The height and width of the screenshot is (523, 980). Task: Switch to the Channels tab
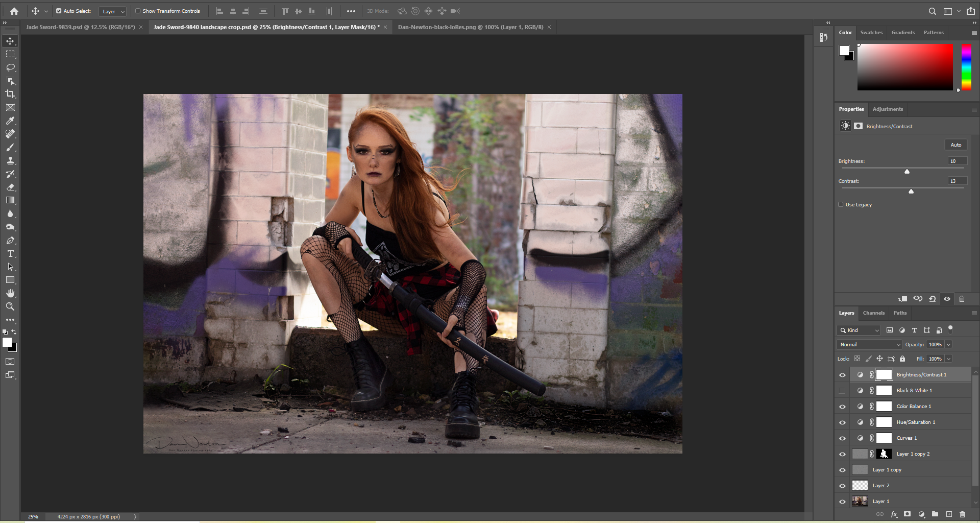pyautogui.click(x=873, y=313)
